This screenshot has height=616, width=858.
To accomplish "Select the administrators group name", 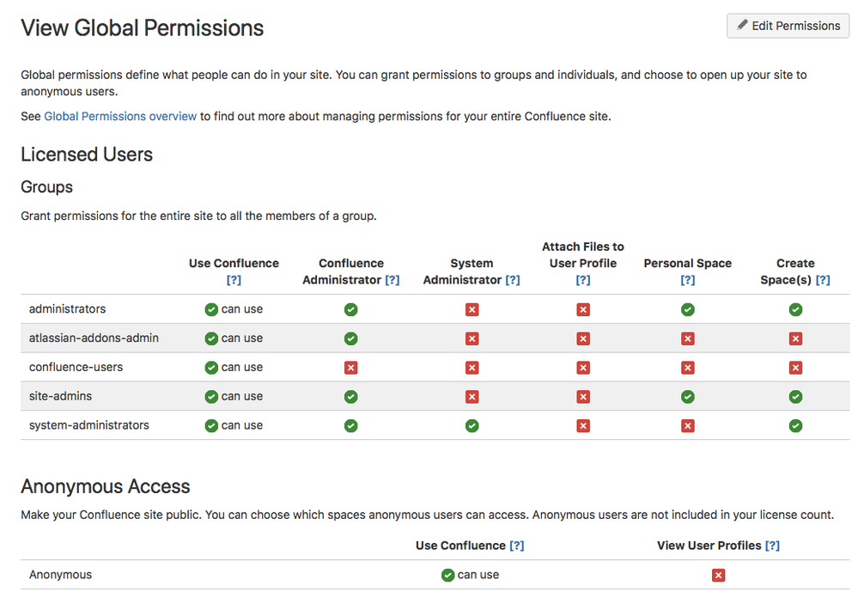I will click(x=67, y=308).
